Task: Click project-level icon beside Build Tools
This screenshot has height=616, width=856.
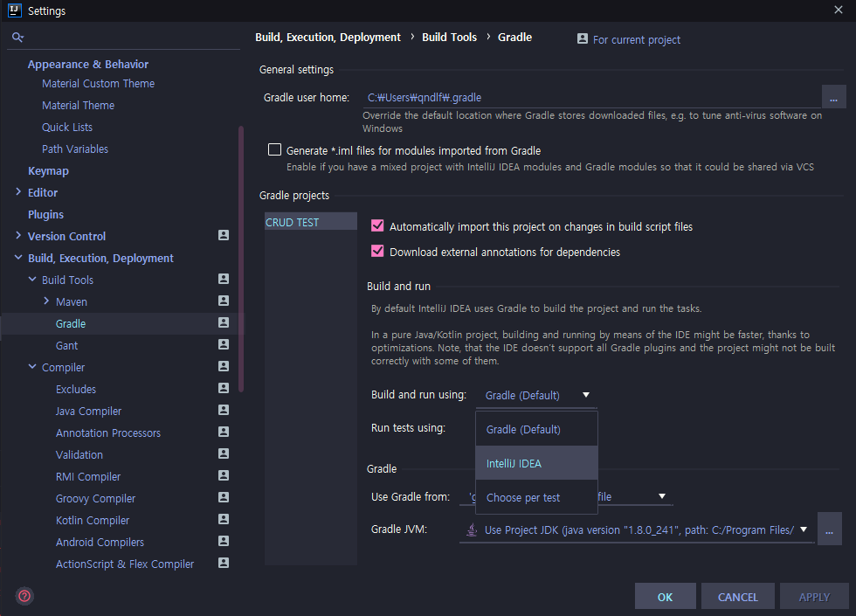Action: pyautogui.click(x=224, y=279)
